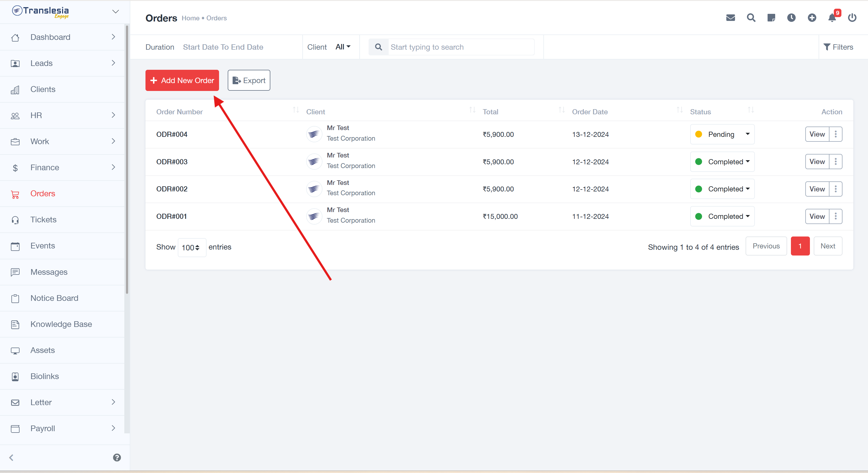Click the Add New Order button
This screenshot has width=868, height=473.
[x=182, y=80]
